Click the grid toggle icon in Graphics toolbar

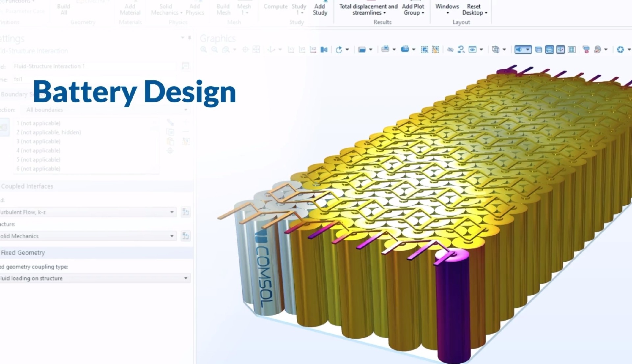point(571,50)
